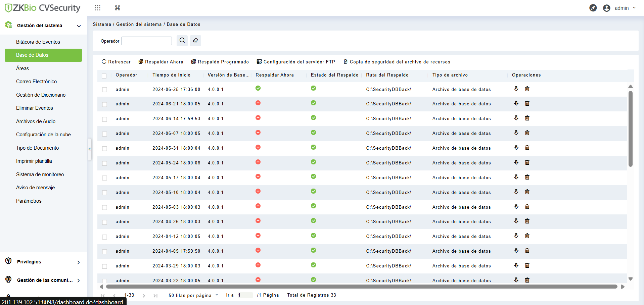
Task: Open Configuración del servidor FTP
Action: coord(296,62)
